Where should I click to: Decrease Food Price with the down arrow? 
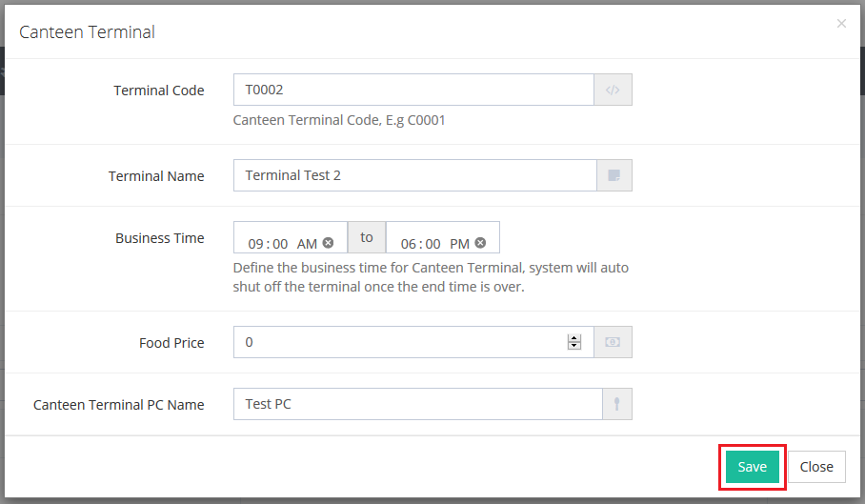[x=573, y=346]
